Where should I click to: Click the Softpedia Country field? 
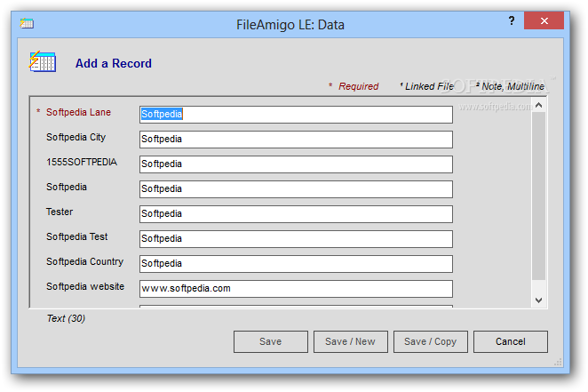297,264
